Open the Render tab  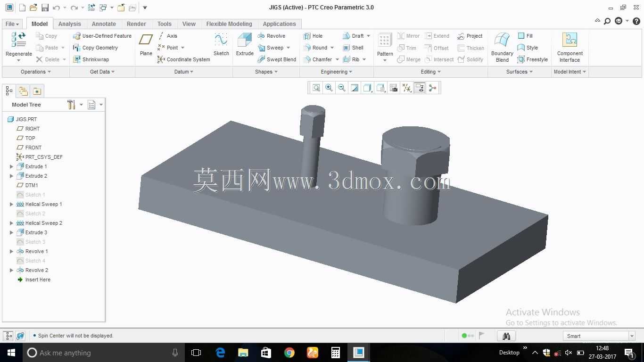point(136,24)
